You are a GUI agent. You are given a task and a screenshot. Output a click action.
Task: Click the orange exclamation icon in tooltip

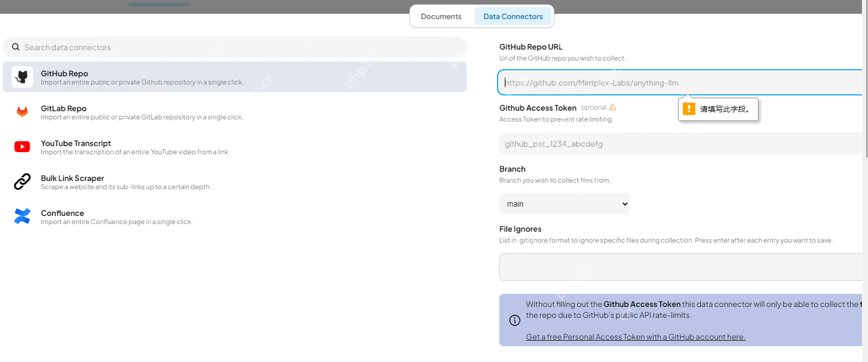click(689, 109)
